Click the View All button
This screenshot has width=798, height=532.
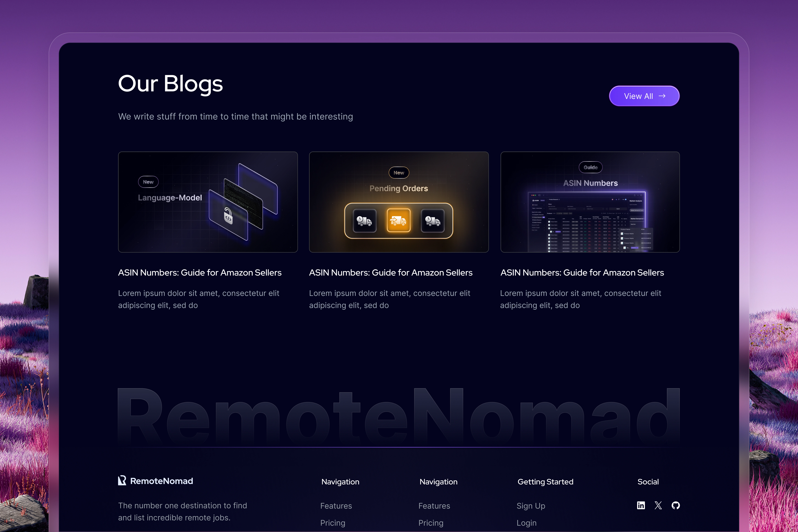pyautogui.click(x=644, y=96)
